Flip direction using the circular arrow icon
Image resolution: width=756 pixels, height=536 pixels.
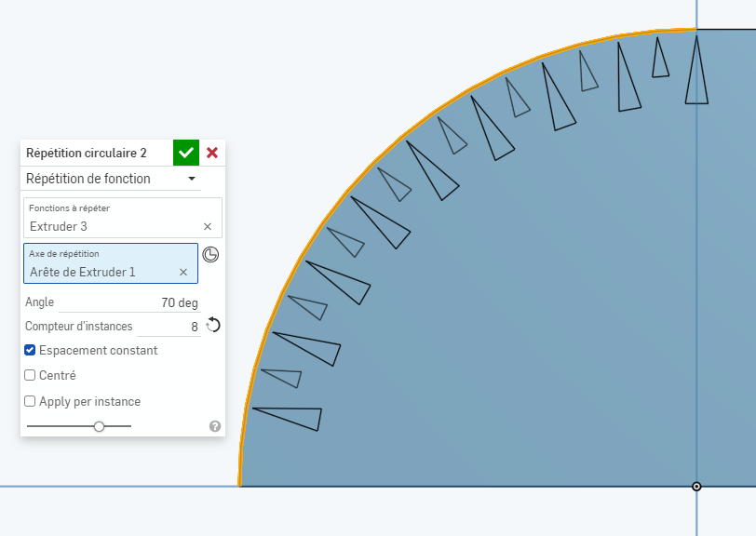(x=213, y=325)
